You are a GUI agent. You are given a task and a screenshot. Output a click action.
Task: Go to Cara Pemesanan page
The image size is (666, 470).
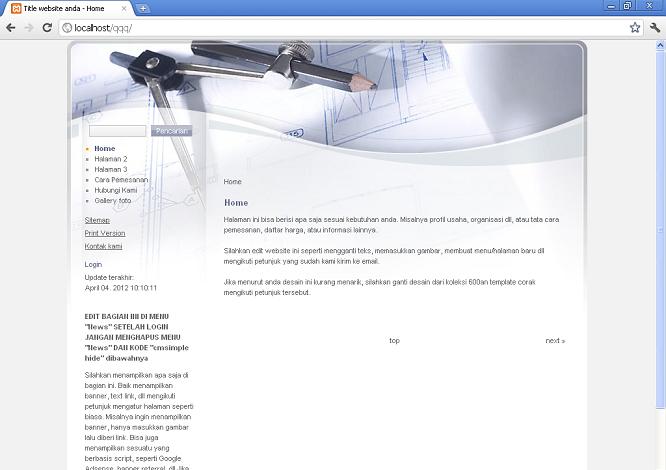(x=121, y=180)
